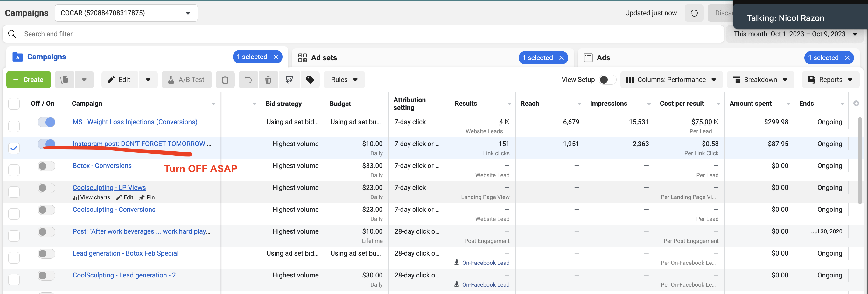Click the plus icon to add column

click(856, 103)
